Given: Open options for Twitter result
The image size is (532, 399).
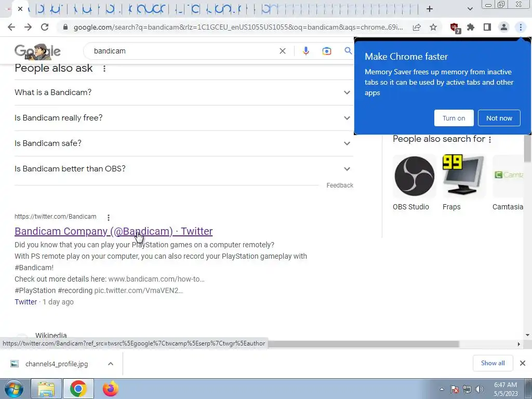Looking at the screenshot, I should pos(108,217).
